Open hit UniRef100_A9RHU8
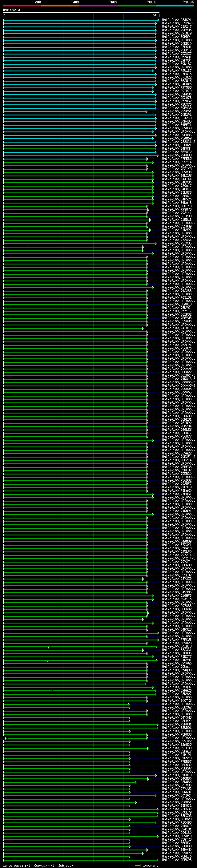Image resolution: width=197 pixels, height=868 pixels. click(176, 155)
